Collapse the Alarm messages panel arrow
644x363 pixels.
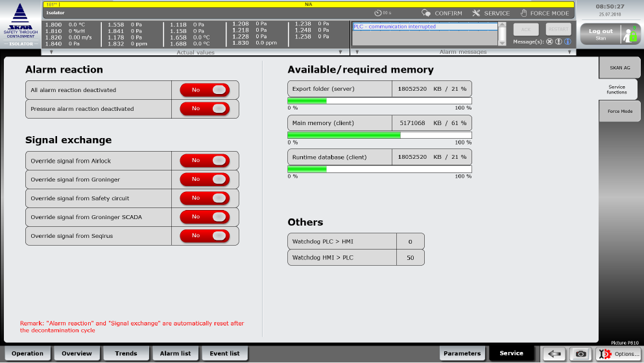coord(356,52)
